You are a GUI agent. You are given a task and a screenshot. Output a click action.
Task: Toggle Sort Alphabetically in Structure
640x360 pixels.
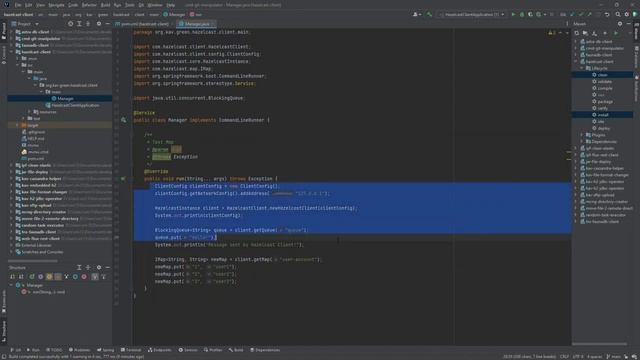pos(21,276)
